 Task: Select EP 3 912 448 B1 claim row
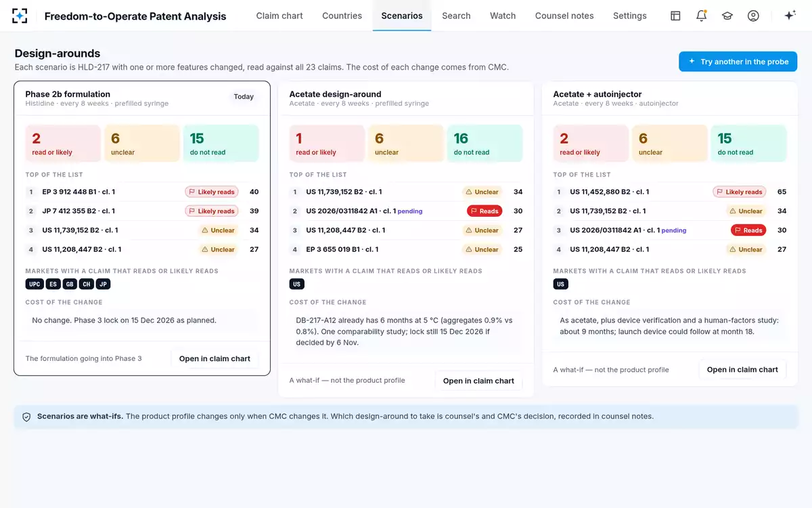[142, 192]
